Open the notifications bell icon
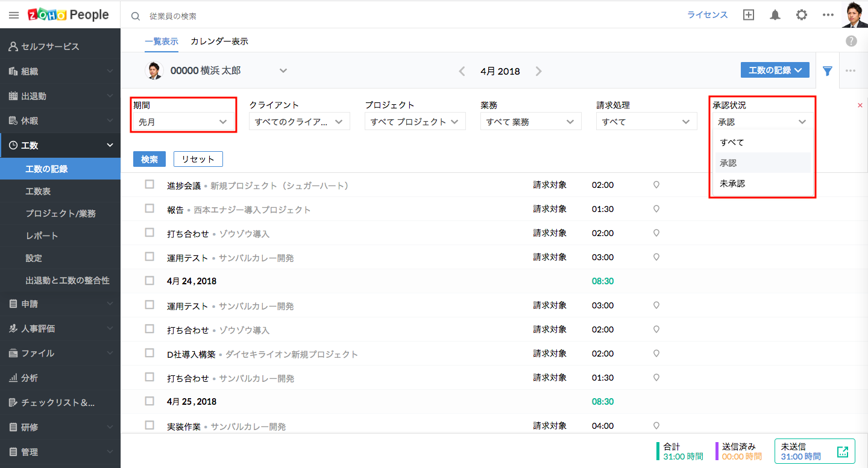This screenshot has height=468, width=868. coord(775,15)
